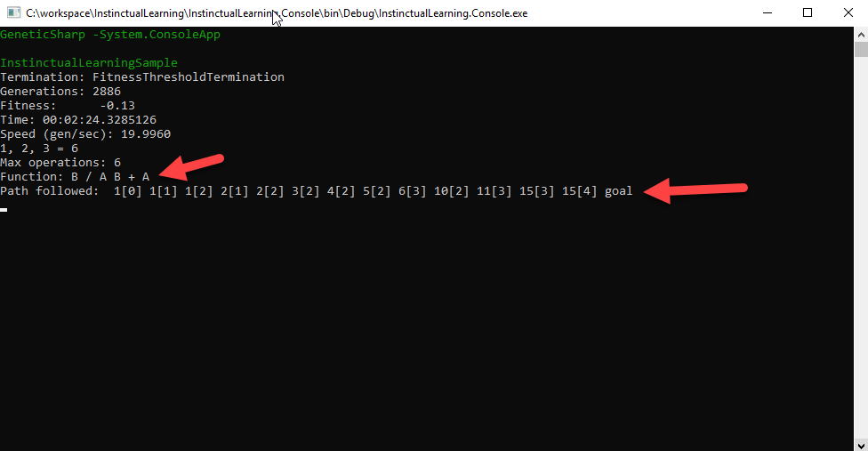Click the Fitness value -0.13
This screenshot has height=451, width=868.
click(117, 106)
